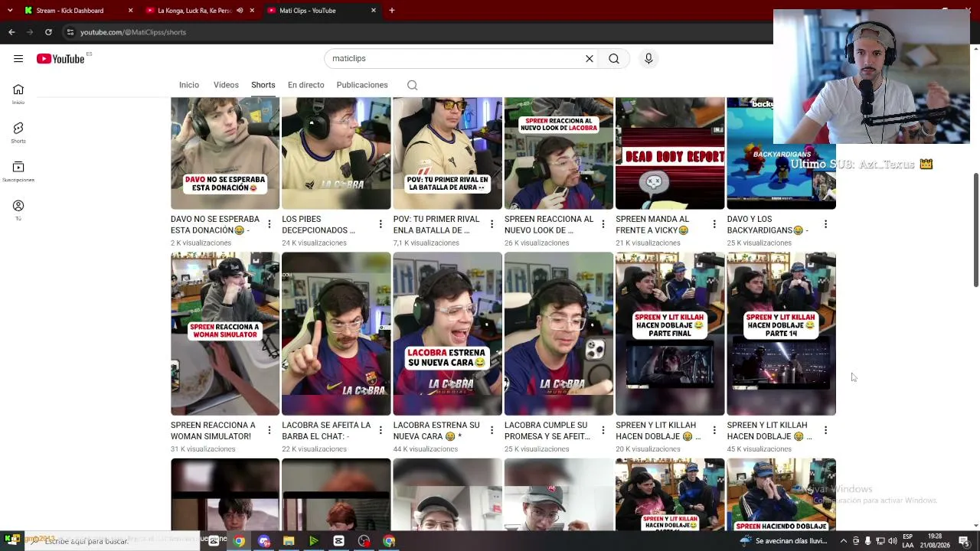980x551 pixels.
Task: Play the SPREEN Y LIT KILLAH PARTE 14 thumbnail
Action: 781,334
